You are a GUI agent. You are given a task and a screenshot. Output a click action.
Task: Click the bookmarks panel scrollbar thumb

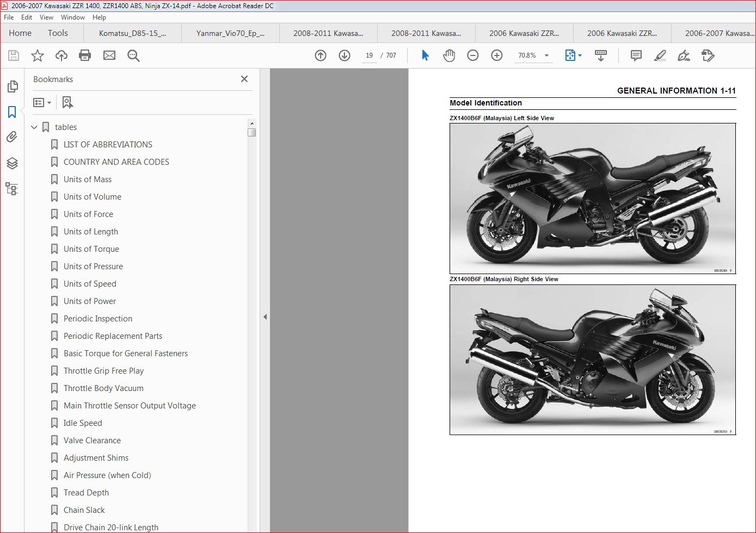[251, 132]
